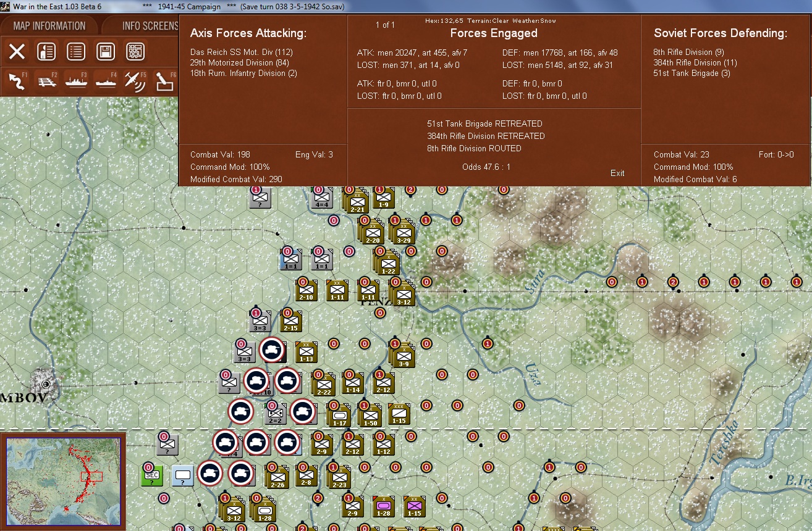The width and height of the screenshot is (812, 531).
Task: Select the 1-13 unit counter
Action: click(306, 351)
